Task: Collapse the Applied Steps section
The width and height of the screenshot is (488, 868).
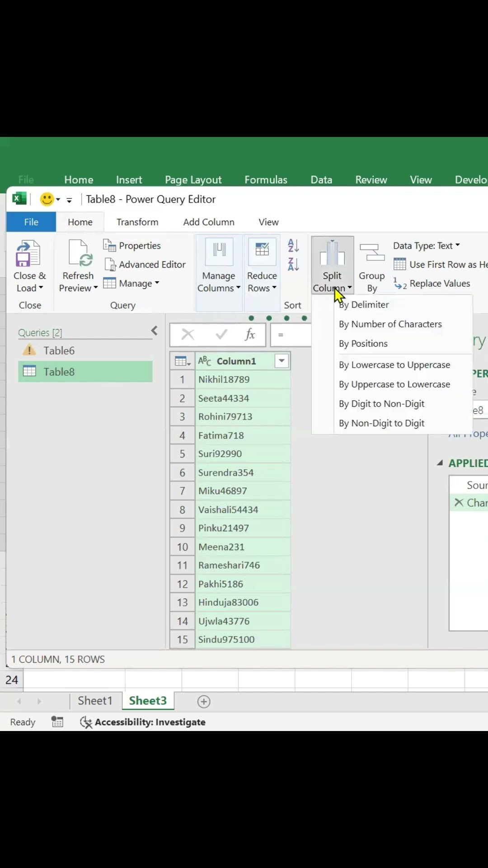Action: [440, 463]
